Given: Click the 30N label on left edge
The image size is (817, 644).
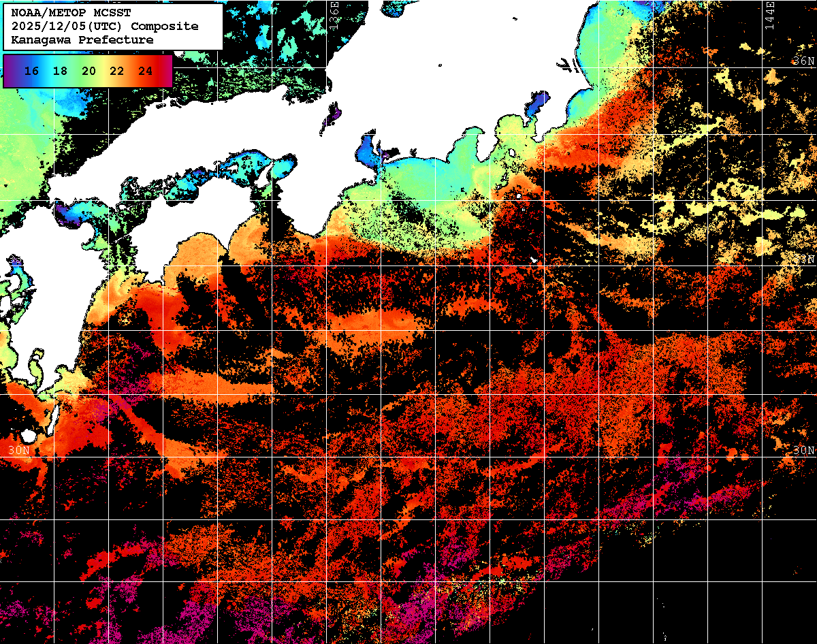Looking at the screenshot, I should coord(18,450).
